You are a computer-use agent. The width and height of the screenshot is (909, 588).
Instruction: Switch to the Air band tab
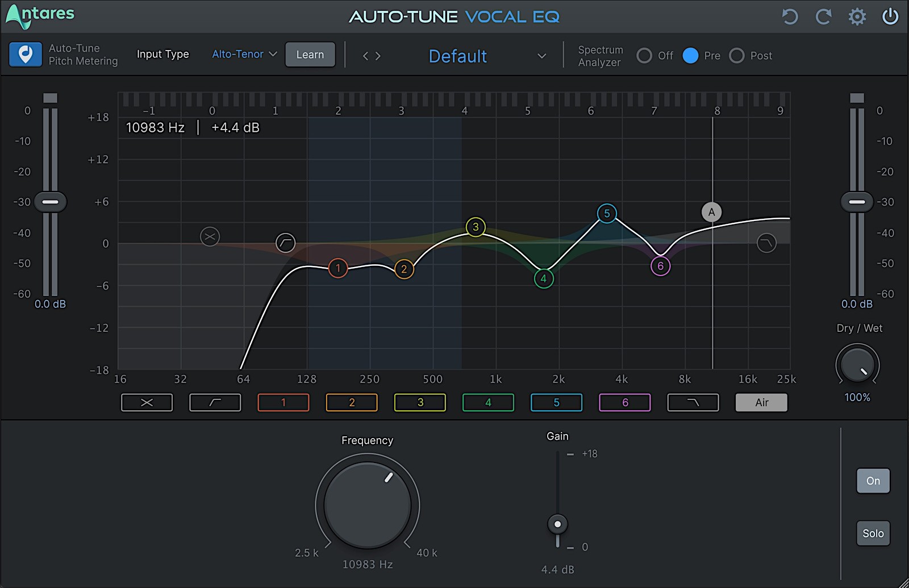point(761,402)
